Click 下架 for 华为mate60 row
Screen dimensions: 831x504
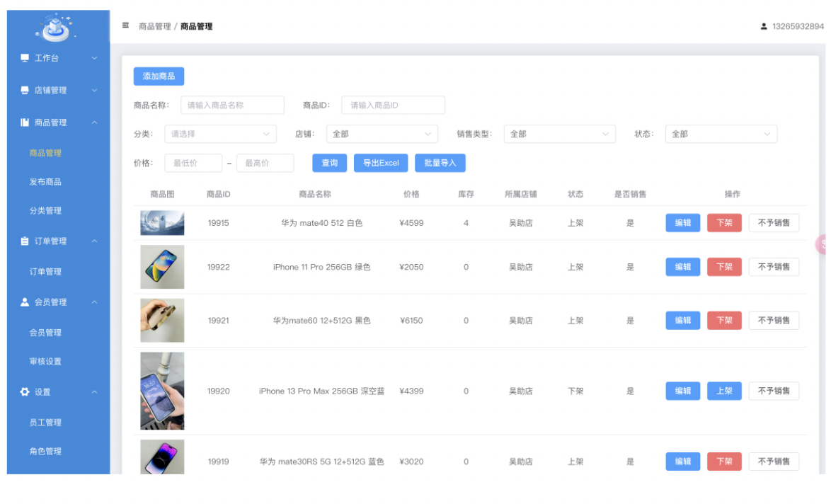(x=725, y=320)
